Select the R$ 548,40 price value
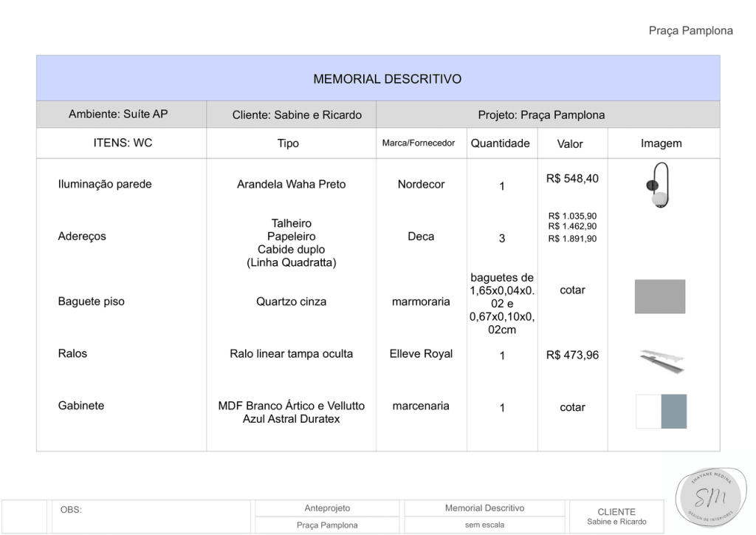756x535 pixels. [x=572, y=179]
